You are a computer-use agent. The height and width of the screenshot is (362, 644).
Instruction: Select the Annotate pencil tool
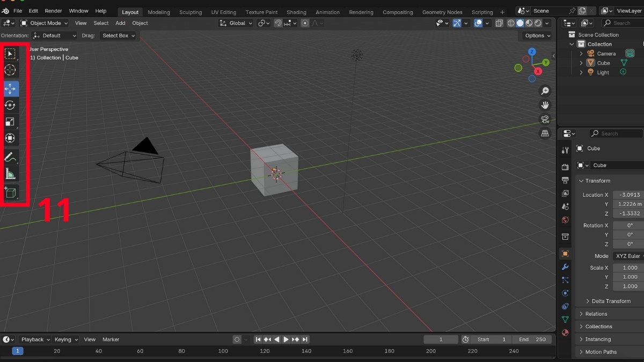[x=10, y=157]
